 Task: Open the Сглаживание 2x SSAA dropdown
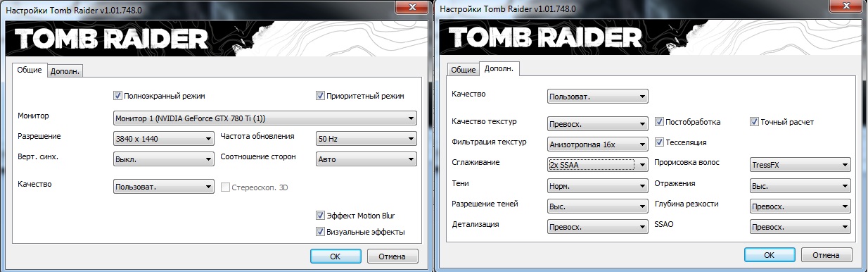[597, 165]
